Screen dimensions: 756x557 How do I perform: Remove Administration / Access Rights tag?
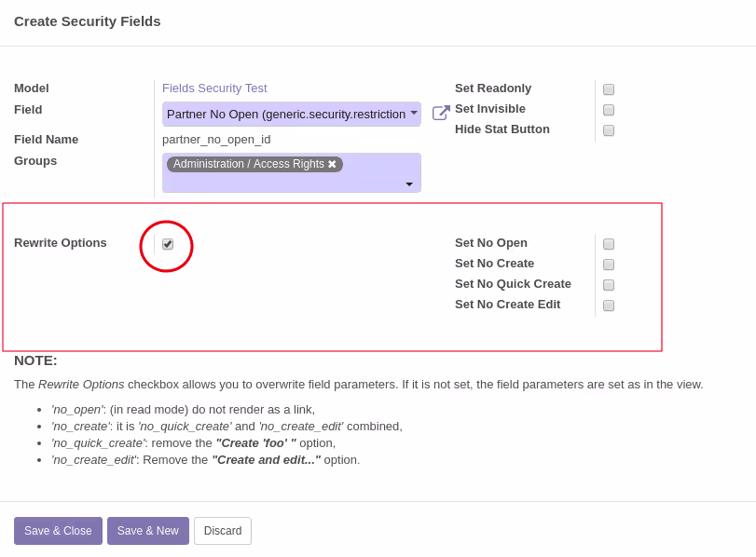(x=332, y=164)
